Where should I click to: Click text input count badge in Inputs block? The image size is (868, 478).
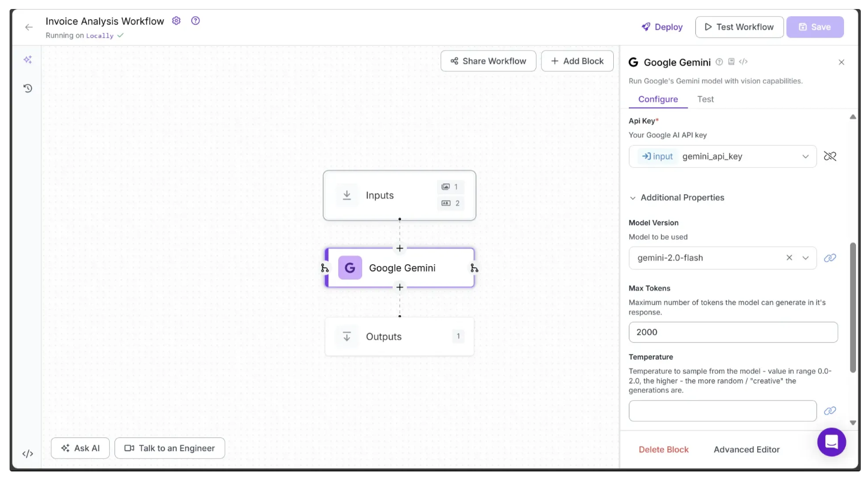(x=450, y=204)
